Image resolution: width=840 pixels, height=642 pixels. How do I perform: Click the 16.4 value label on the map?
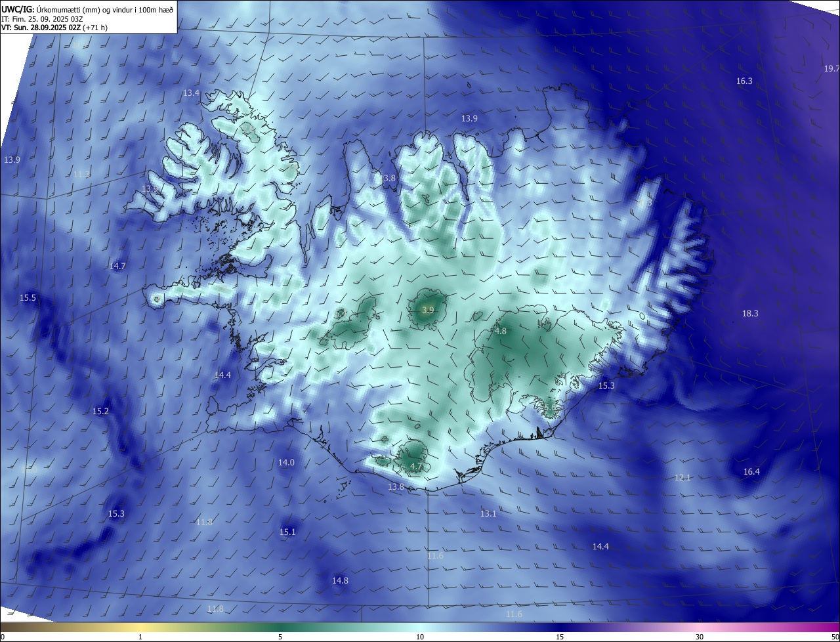(x=751, y=472)
